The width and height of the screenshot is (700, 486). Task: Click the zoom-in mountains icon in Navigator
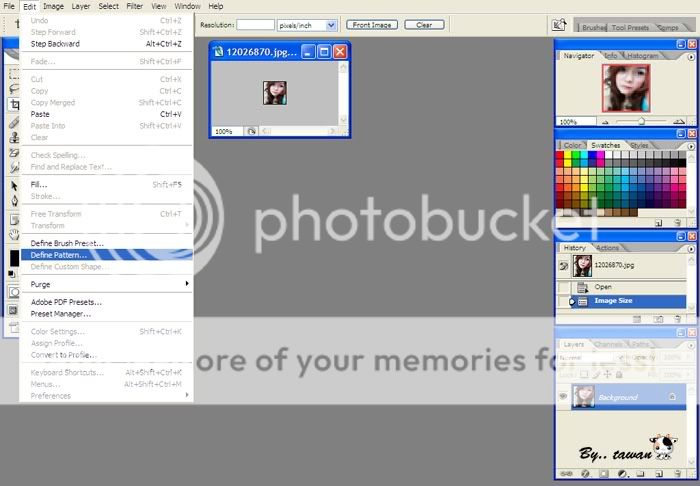click(679, 121)
